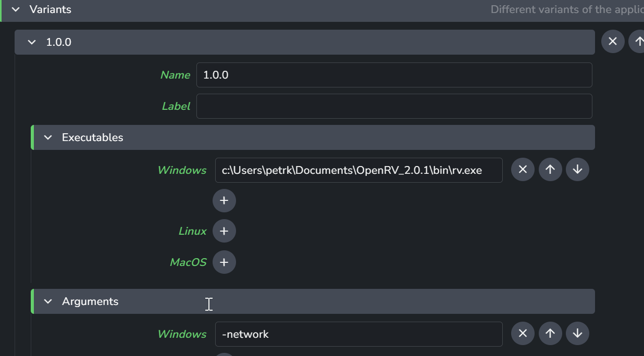
Task: Move the 1.0.0 variant up
Action: click(x=637, y=42)
